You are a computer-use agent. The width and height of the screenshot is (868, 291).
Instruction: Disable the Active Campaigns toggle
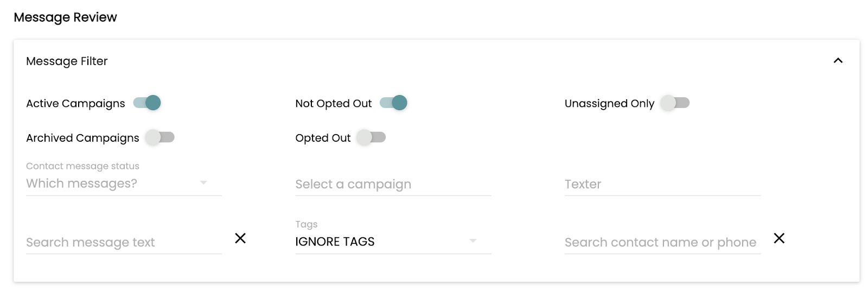click(x=148, y=103)
